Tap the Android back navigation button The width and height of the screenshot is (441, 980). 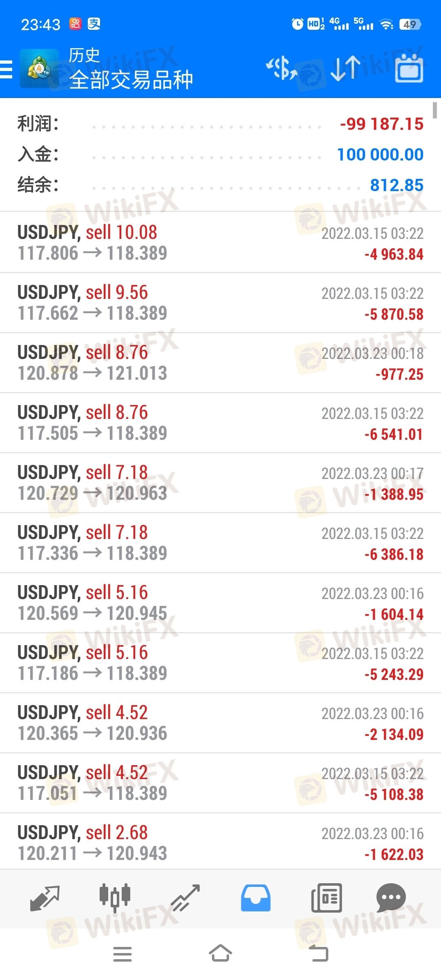pyautogui.click(x=318, y=954)
